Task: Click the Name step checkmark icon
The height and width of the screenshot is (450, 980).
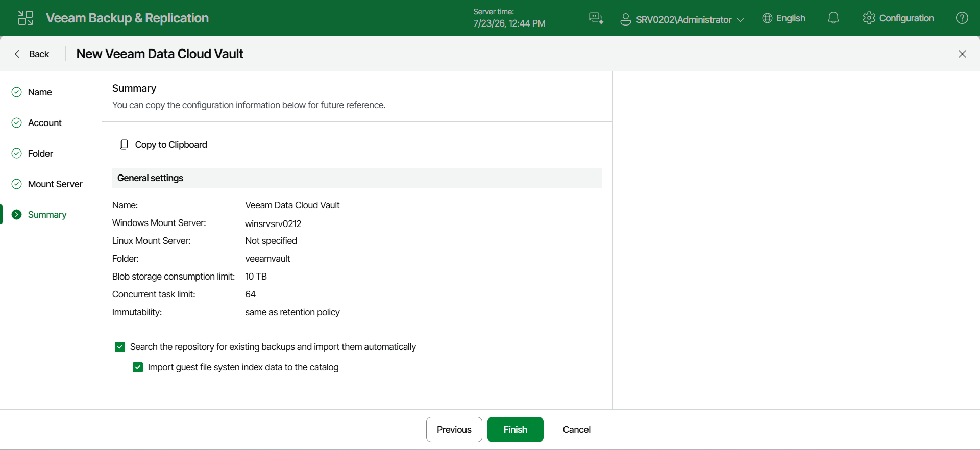Action: tap(17, 92)
